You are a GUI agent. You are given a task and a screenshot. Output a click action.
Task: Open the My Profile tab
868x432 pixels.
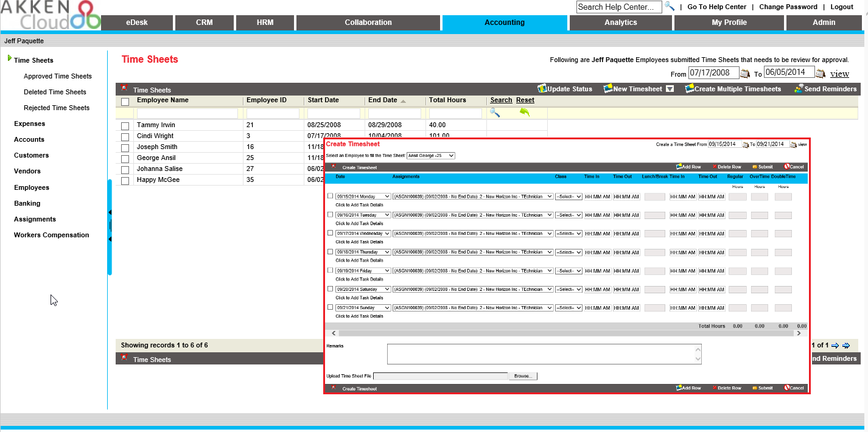tap(729, 23)
